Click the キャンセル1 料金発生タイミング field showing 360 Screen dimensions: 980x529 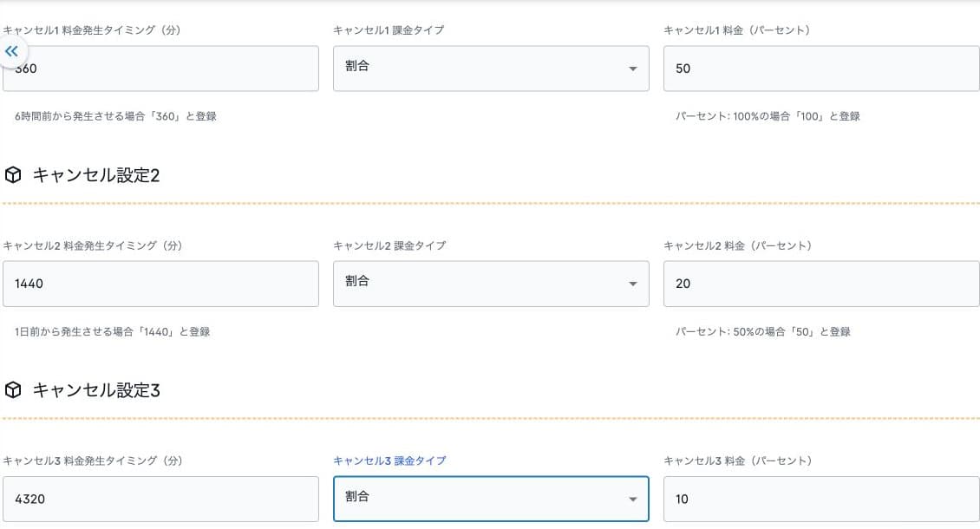160,69
